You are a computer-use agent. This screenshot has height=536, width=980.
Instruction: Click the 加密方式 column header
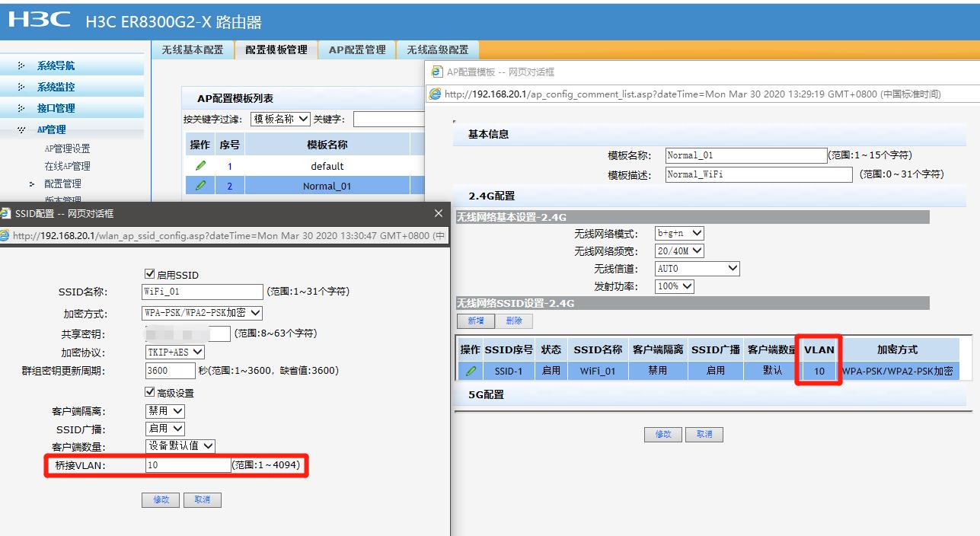[897, 349]
